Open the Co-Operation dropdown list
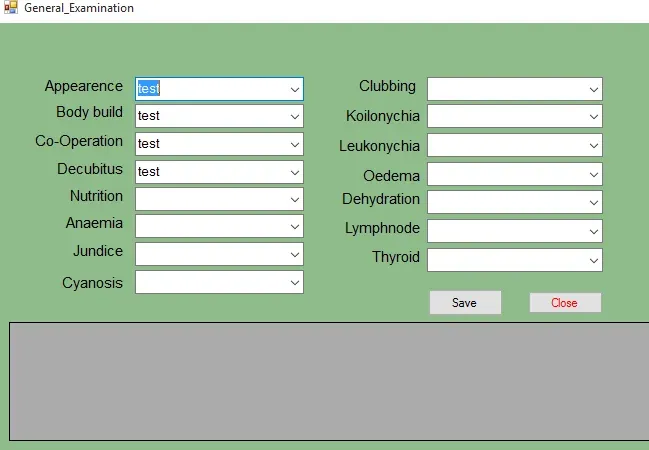 point(295,144)
